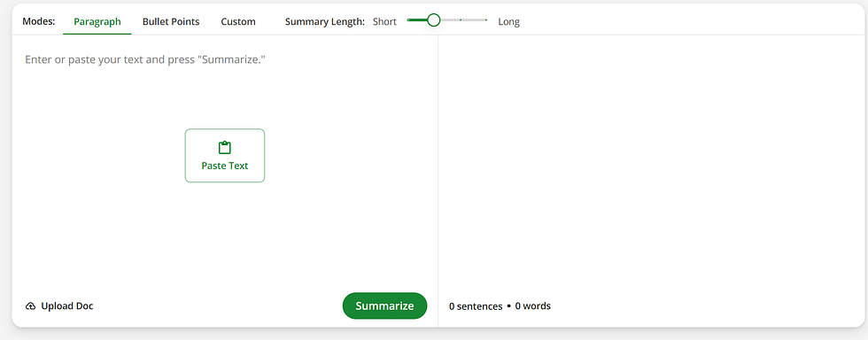Click the Long label beside the slider

508,22
